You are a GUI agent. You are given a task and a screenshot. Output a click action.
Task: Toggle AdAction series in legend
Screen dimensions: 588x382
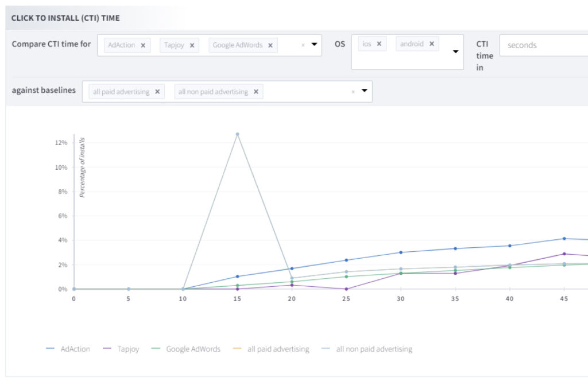pos(68,349)
